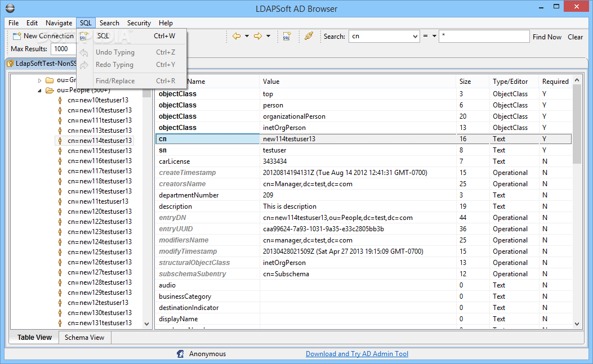Select the departmentNumber attribute name
The width and height of the screenshot is (593, 364).
pos(189,195)
